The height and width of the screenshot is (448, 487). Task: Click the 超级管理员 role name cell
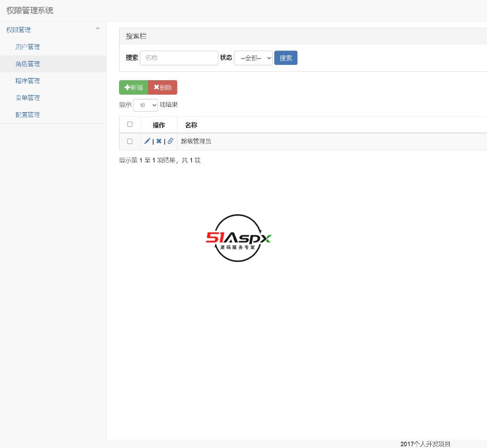click(196, 141)
